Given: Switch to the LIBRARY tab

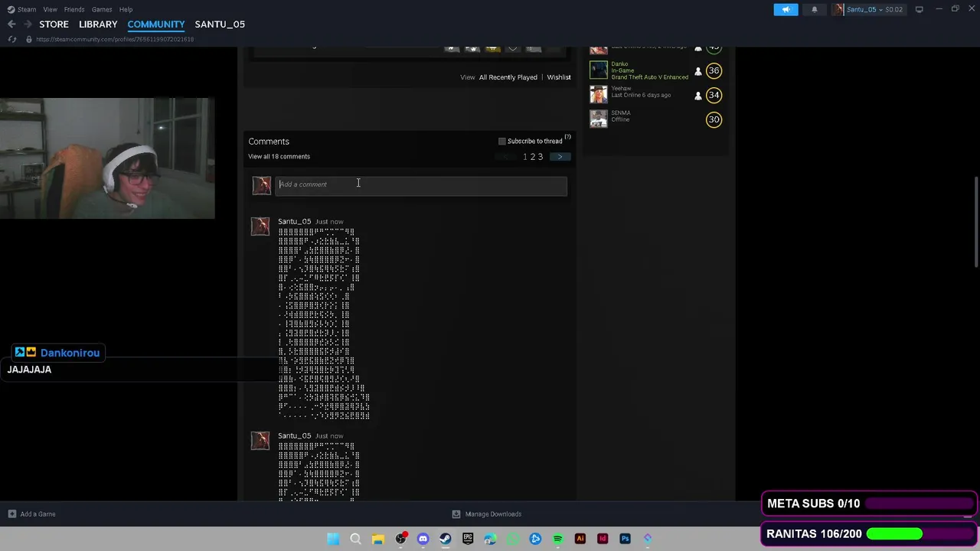Looking at the screenshot, I should [98, 24].
